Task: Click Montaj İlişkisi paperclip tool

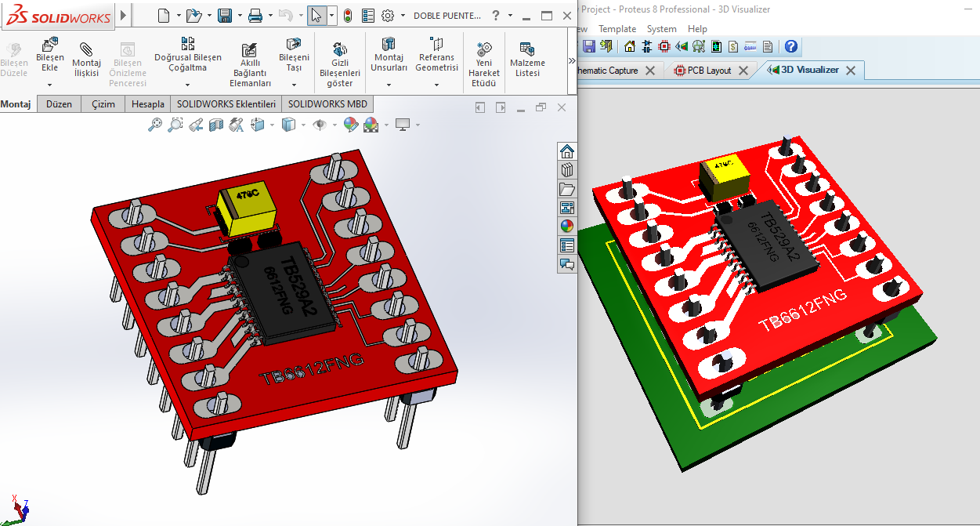Action: tap(86, 59)
